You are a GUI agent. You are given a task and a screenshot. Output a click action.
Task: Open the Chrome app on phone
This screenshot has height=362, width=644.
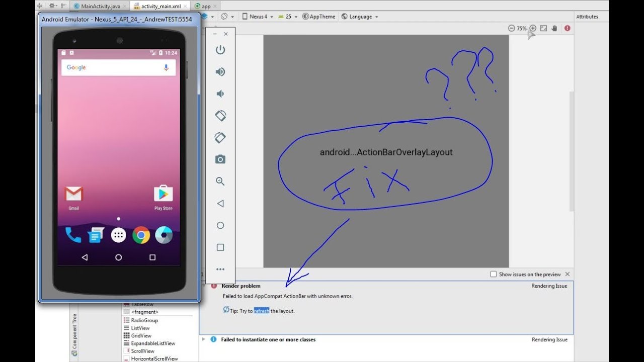[141, 235]
